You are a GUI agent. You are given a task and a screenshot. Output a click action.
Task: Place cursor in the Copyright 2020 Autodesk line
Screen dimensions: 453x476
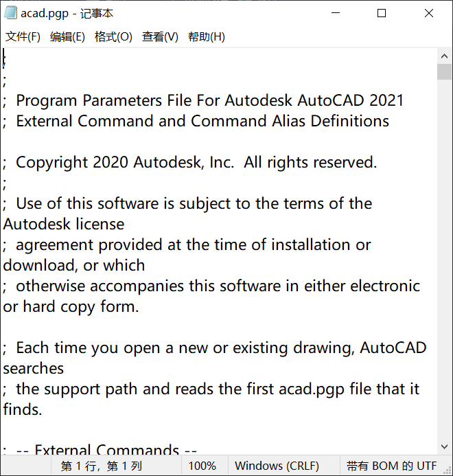coord(196,163)
